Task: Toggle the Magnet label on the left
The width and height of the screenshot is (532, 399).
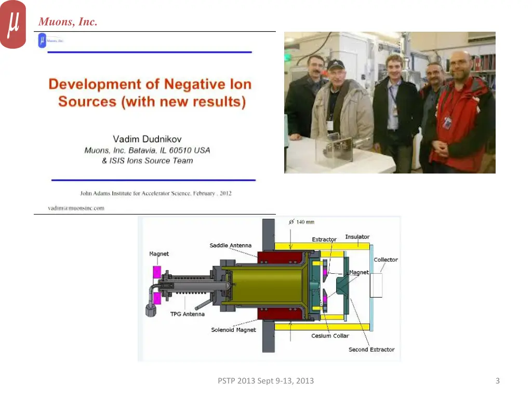Action: point(159,254)
